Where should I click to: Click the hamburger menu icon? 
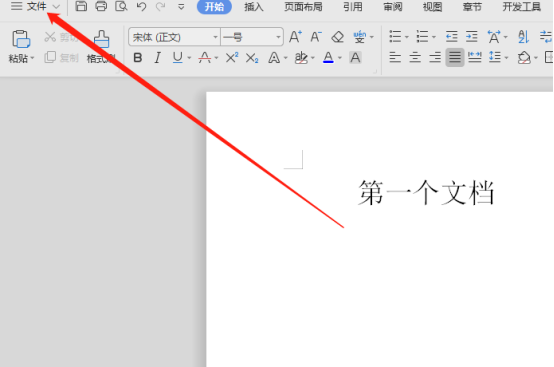point(16,6)
